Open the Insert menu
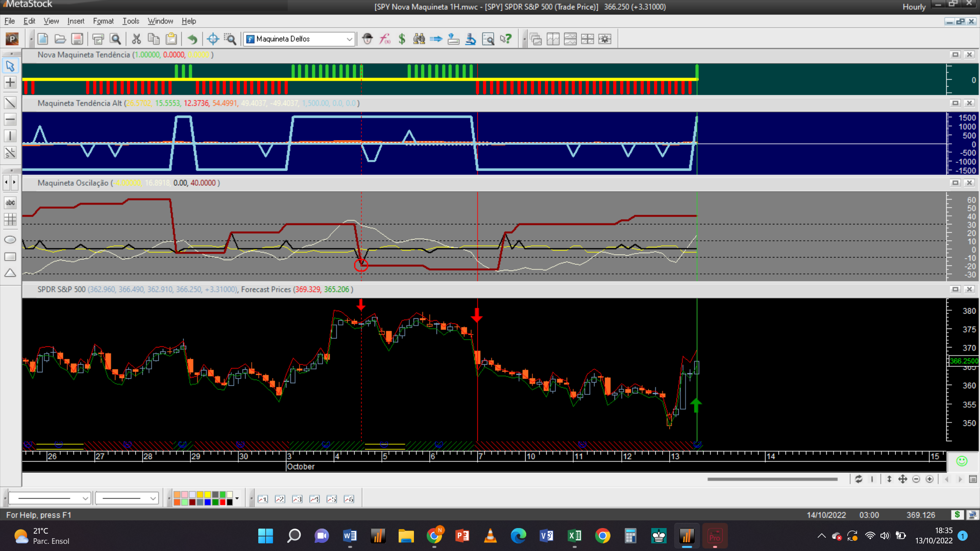 click(76, 21)
